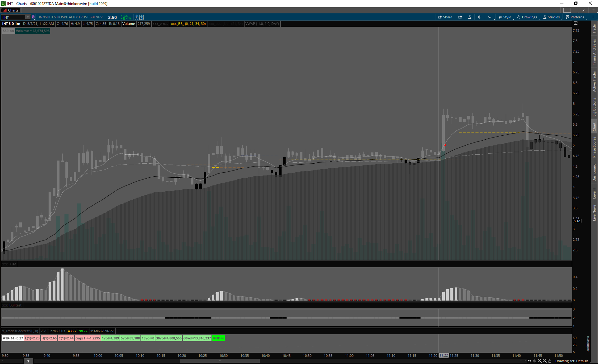
Task: Toggle the SSR on label
Action: (x=8, y=31)
